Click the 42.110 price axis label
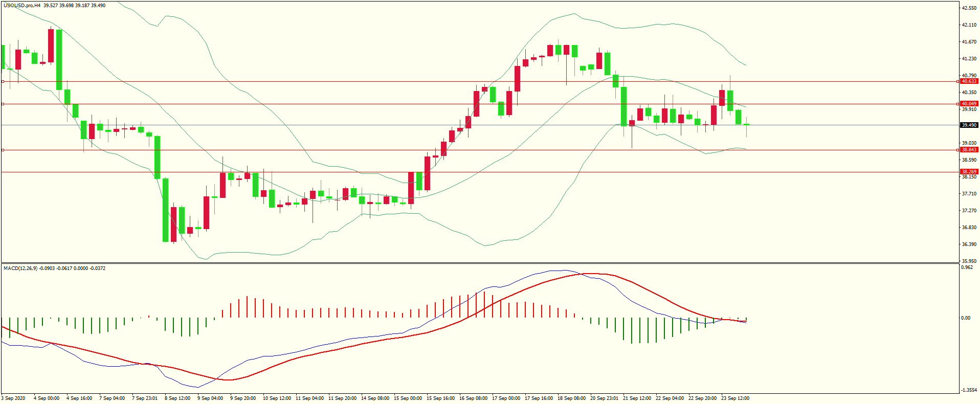 (969, 25)
